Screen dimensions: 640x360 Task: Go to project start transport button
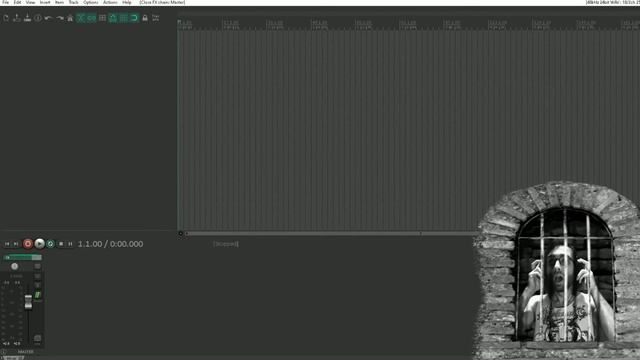[7, 244]
